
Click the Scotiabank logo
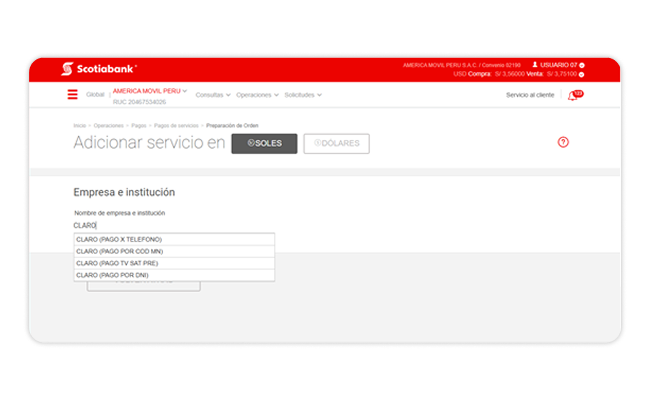pyautogui.click(x=99, y=69)
